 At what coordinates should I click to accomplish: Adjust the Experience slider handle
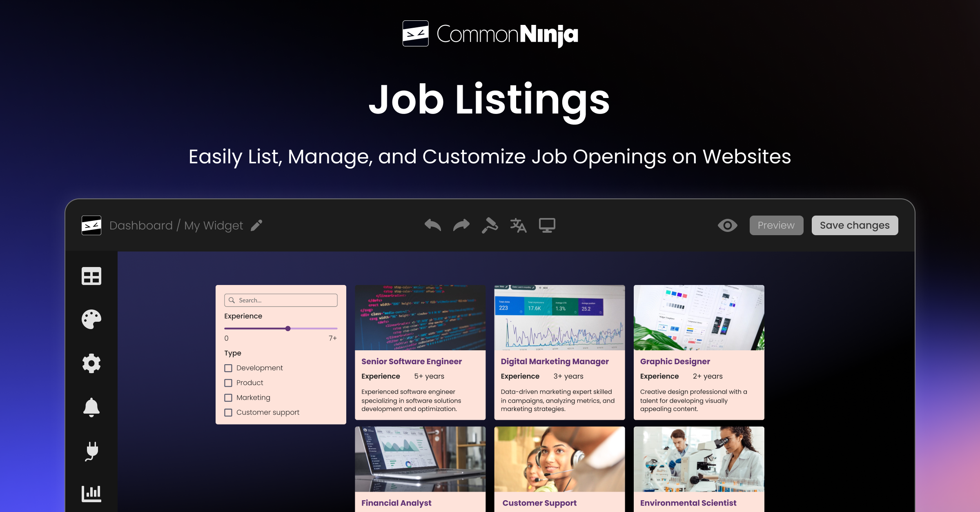pyautogui.click(x=288, y=328)
